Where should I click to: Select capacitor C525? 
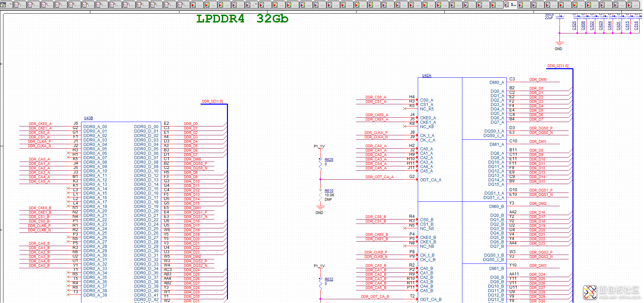point(574,26)
